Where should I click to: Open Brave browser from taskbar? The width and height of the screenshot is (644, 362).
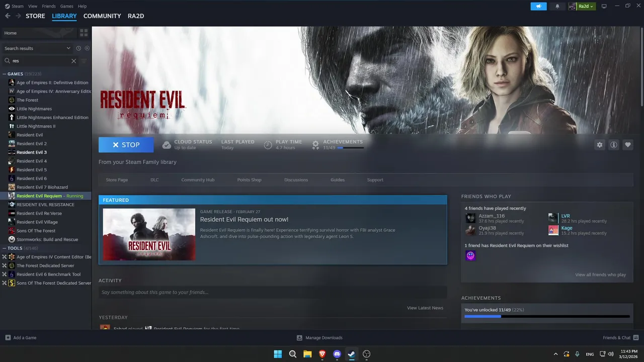point(322,354)
